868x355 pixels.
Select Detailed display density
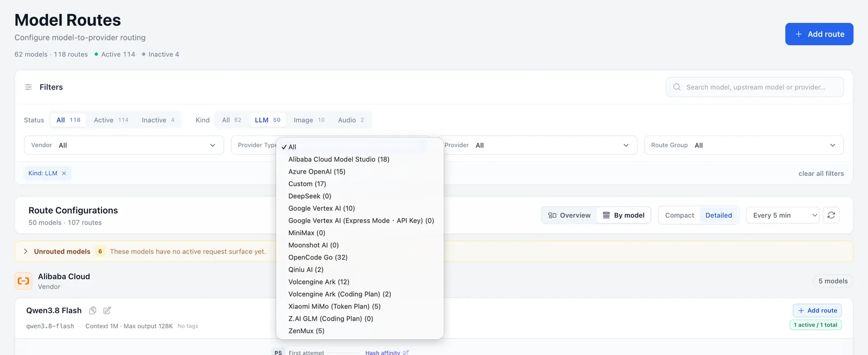[719, 215]
